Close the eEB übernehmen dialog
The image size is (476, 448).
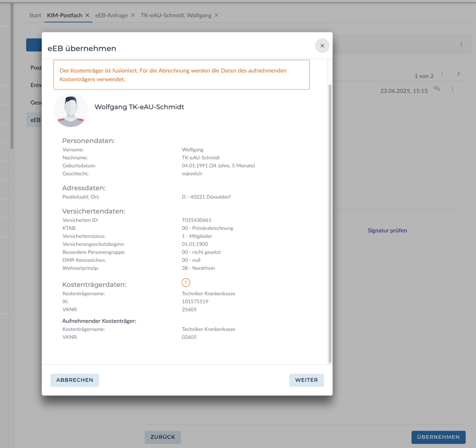[322, 46]
